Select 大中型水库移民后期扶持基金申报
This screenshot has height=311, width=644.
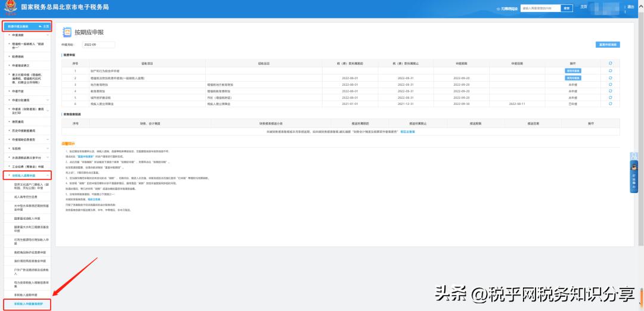[31, 207]
